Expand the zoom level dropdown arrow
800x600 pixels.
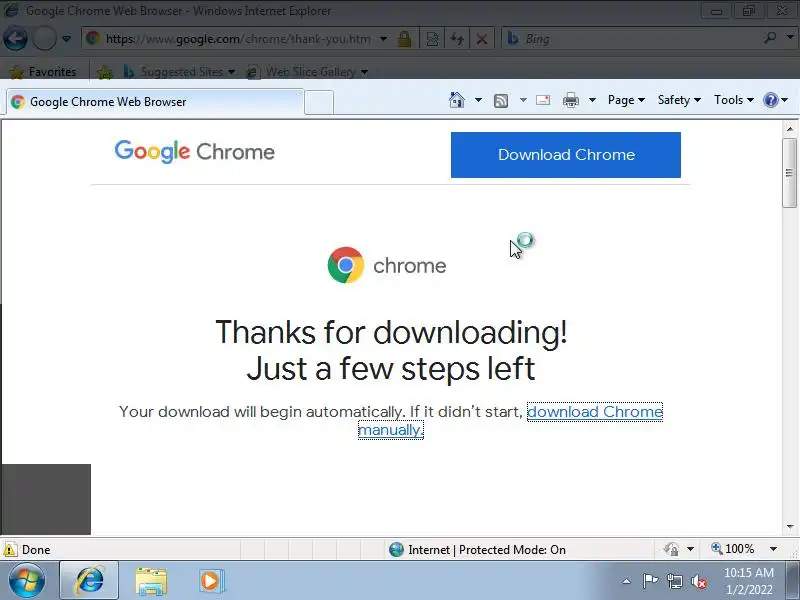(773, 549)
